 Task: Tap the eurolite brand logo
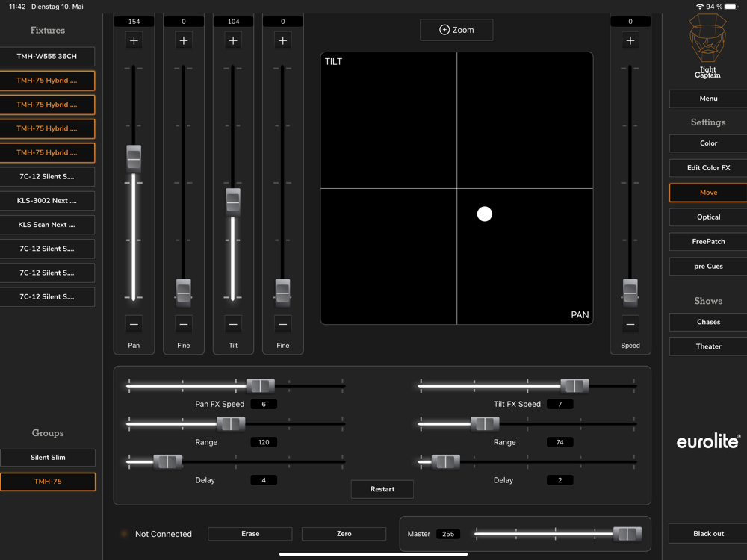[708, 441]
